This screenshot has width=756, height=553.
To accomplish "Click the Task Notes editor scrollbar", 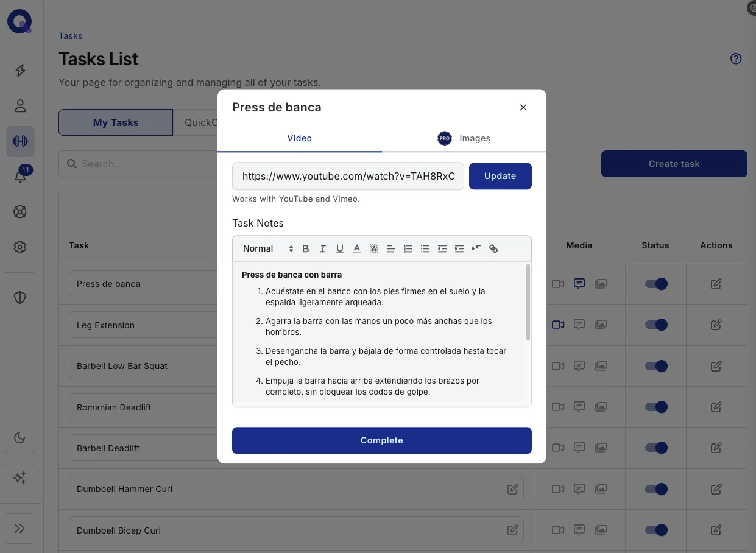I will (x=528, y=302).
